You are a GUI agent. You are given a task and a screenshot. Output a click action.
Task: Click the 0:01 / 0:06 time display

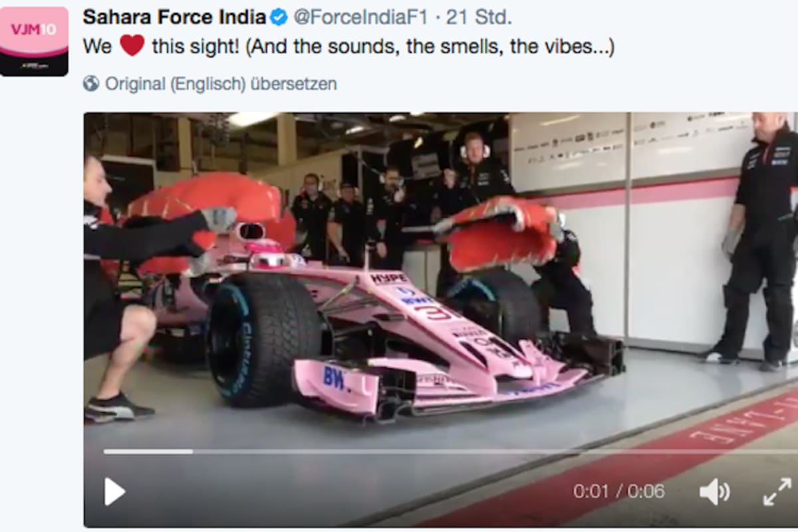619,491
